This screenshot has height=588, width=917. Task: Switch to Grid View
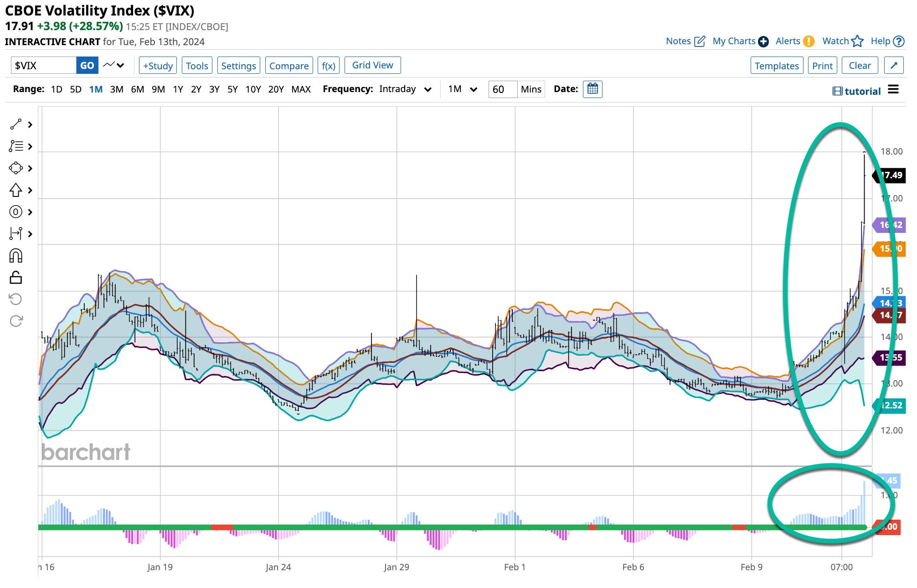[x=372, y=65]
